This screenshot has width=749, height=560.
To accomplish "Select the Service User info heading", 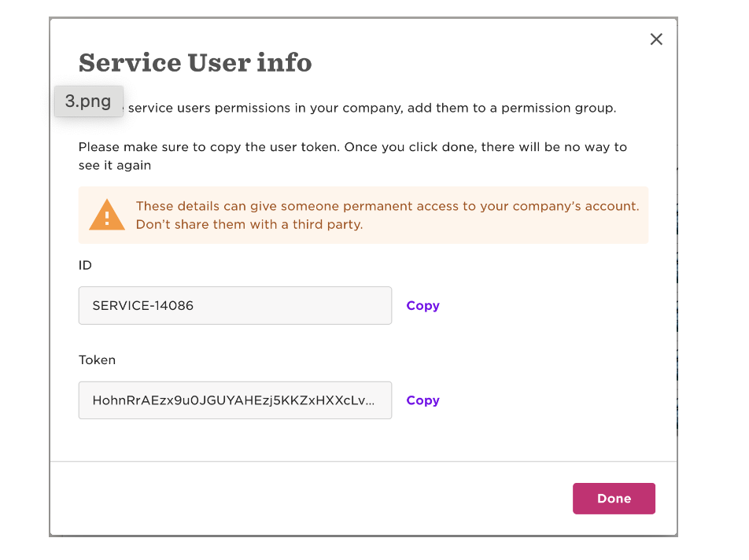I will click(195, 62).
